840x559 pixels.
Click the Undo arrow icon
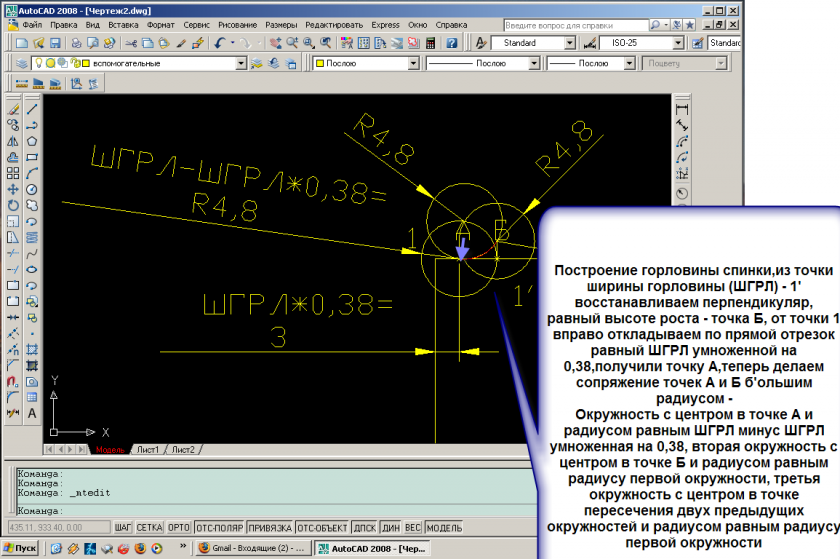coord(219,44)
